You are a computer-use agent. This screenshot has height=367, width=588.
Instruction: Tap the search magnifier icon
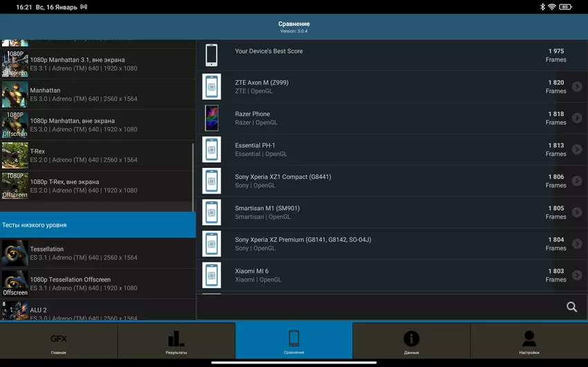coord(571,307)
